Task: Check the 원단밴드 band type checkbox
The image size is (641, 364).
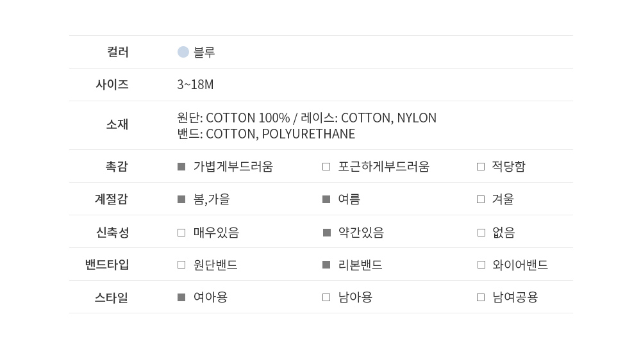Action: pyautogui.click(x=181, y=265)
